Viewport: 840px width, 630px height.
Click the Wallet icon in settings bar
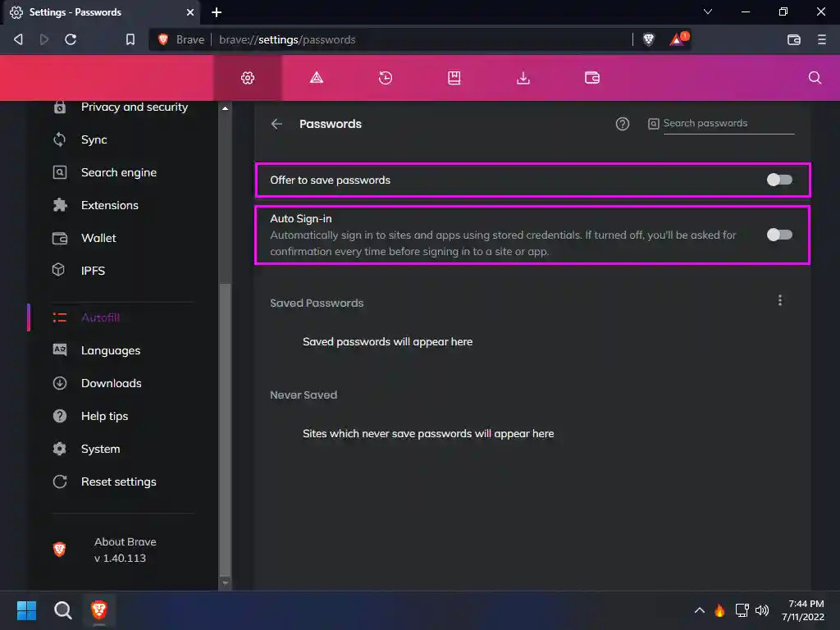click(592, 78)
